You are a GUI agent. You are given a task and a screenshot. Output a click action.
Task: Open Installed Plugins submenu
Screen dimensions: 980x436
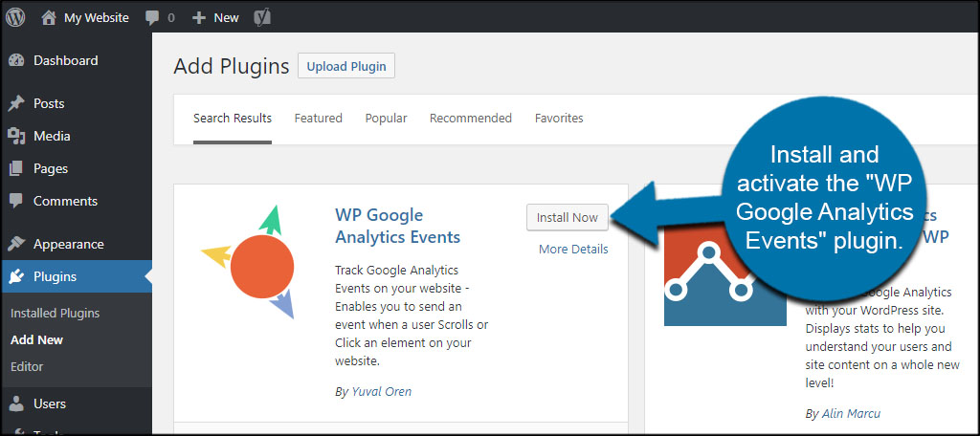coord(55,314)
